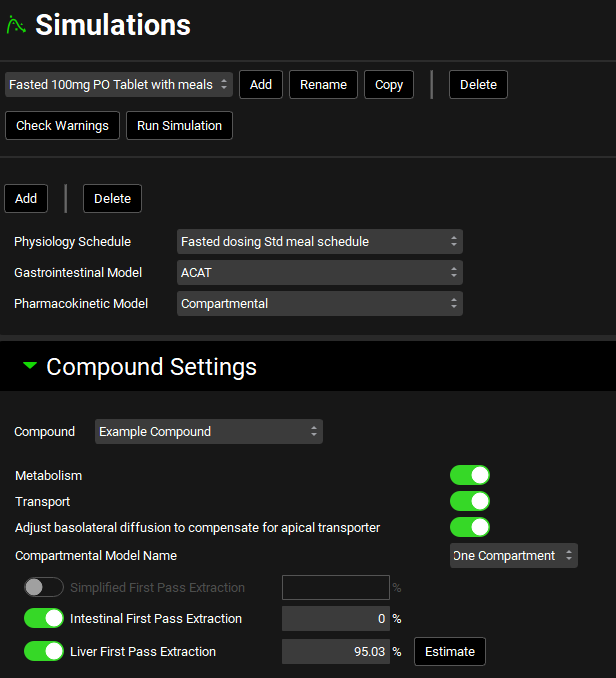Expand the Gastrointestinal Model dropdown

pyautogui.click(x=319, y=272)
